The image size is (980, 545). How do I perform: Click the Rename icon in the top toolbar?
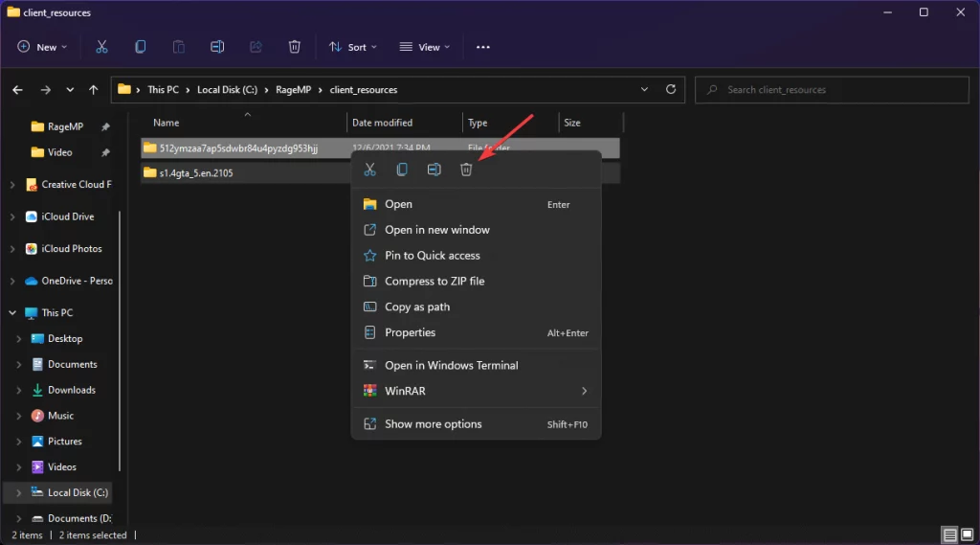point(217,47)
